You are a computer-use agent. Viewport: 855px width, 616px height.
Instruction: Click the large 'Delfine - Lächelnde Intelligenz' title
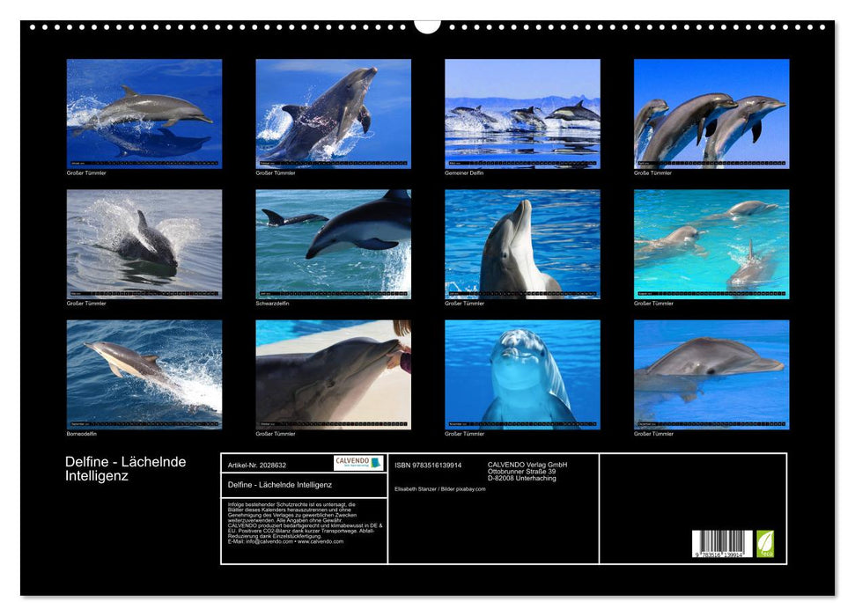click(125, 469)
